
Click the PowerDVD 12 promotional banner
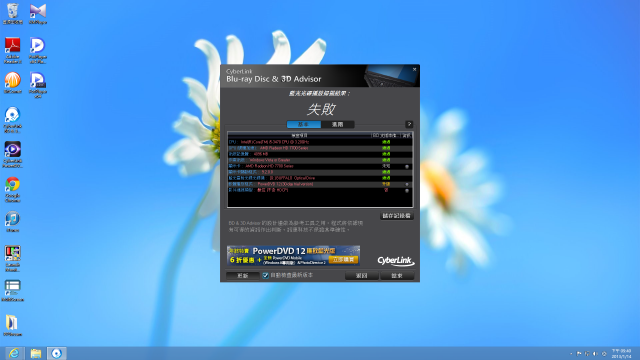pyautogui.click(x=293, y=256)
